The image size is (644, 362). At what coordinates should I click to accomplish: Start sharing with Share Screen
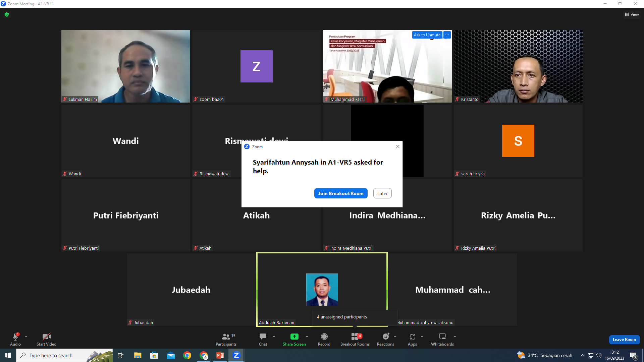coord(294,339)
